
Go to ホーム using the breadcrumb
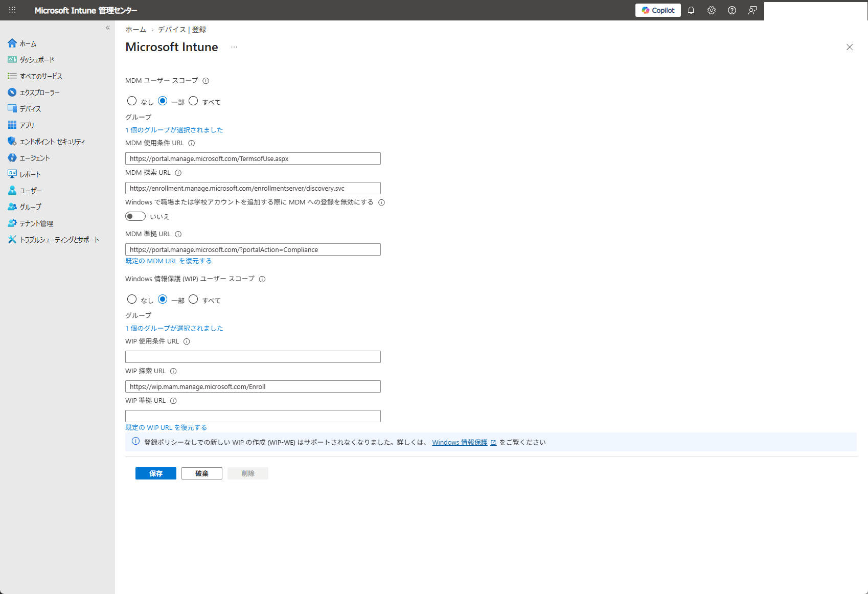[x=135, y=30]
